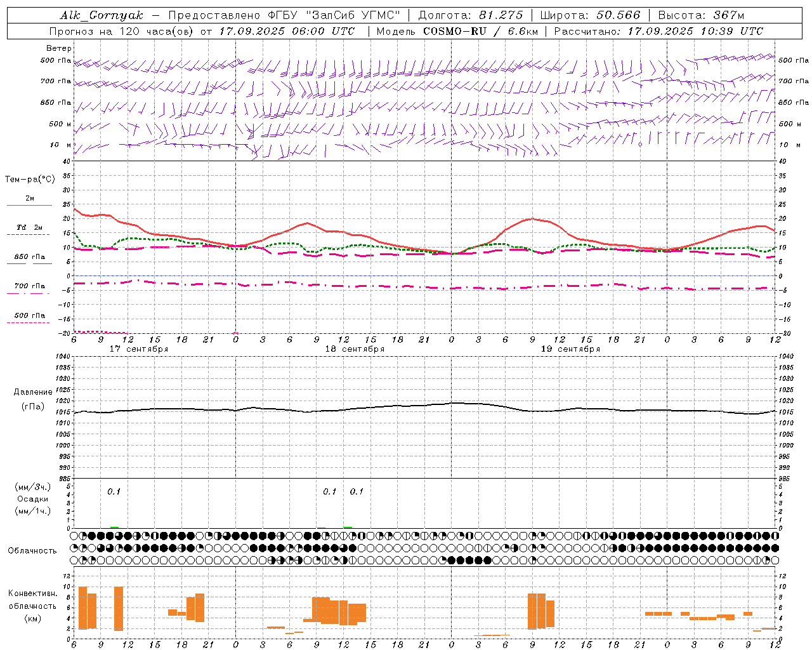Click the '18 сентября' date label
Screen dimensions: 812x650
[x=355, y=349]
